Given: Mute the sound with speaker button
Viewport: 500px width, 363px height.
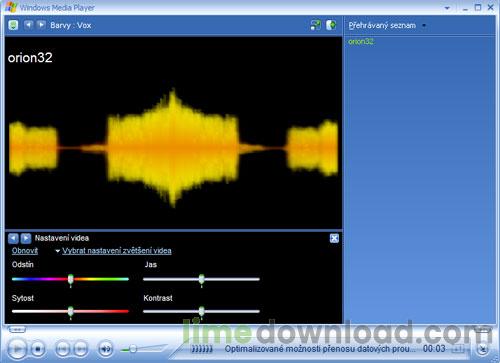Looking at the screenshot, I should 106,349.
